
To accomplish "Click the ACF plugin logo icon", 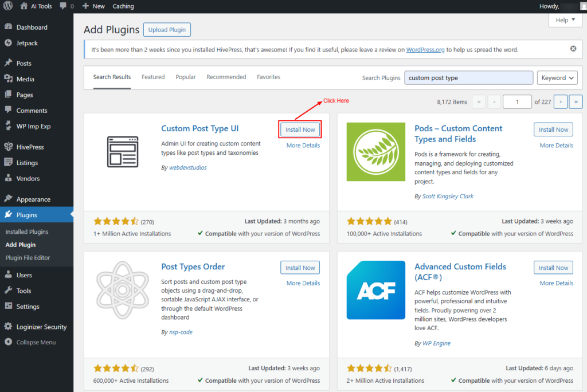I will click(x=371, y=289).
